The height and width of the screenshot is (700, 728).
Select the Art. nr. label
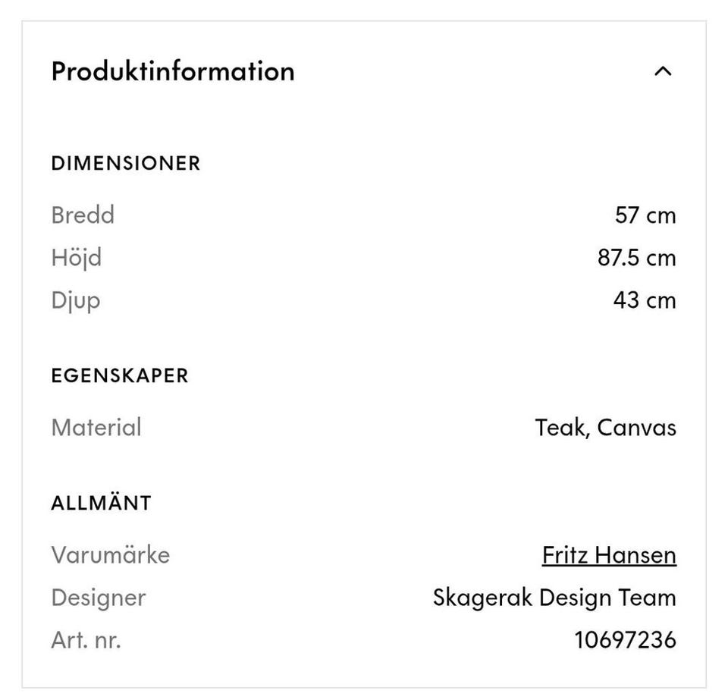pos(86,640)
